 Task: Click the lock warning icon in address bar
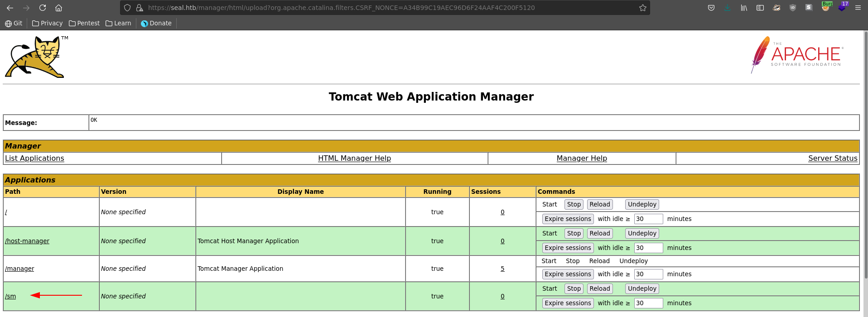140,8
